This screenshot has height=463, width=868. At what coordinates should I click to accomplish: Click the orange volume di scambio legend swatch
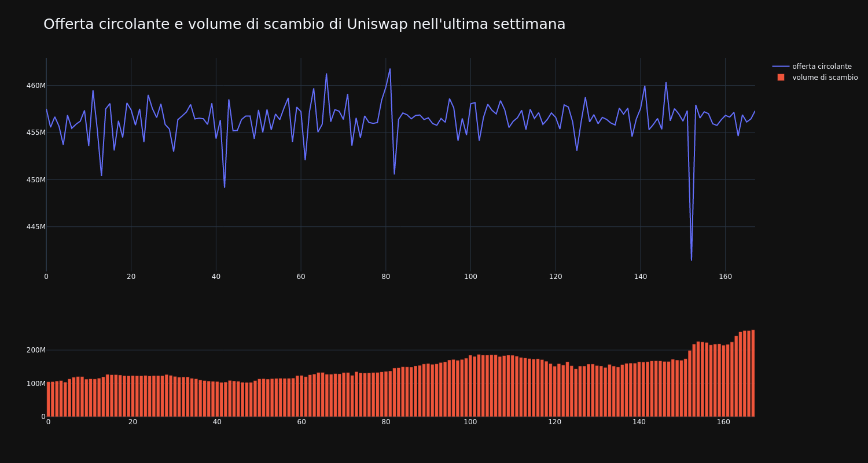point(781,78)
